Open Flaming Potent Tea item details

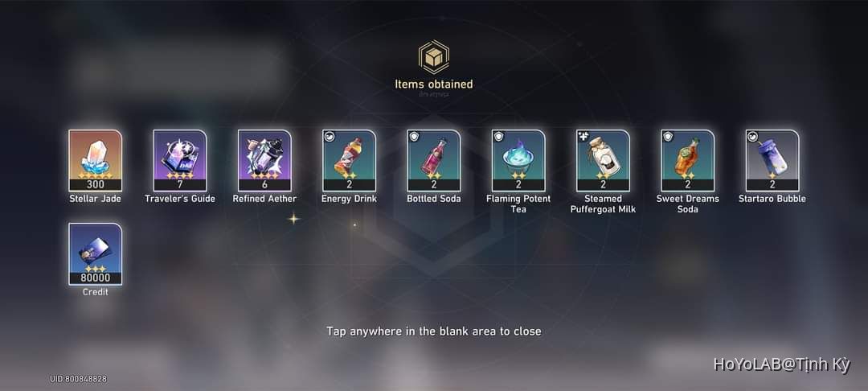[x=518, y=161]
